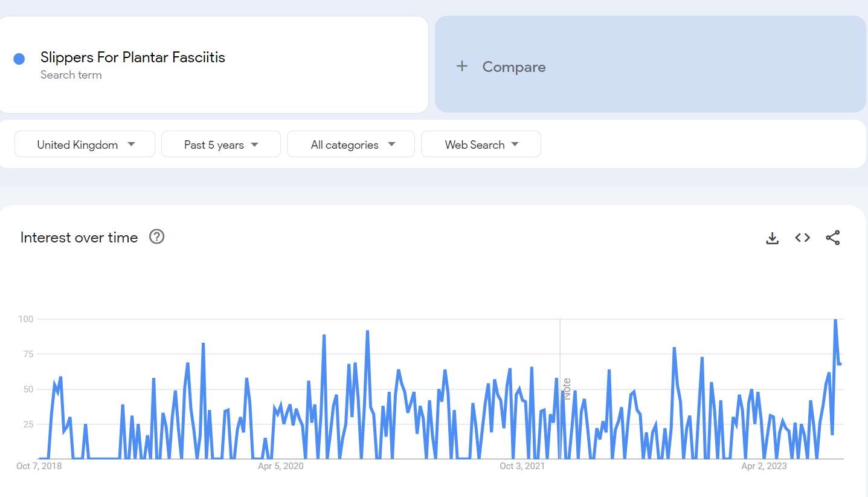This screenshot has width=868, height=497.
Task: Open the Past 5 years time range dropdown
Action: tap(221, 145)
